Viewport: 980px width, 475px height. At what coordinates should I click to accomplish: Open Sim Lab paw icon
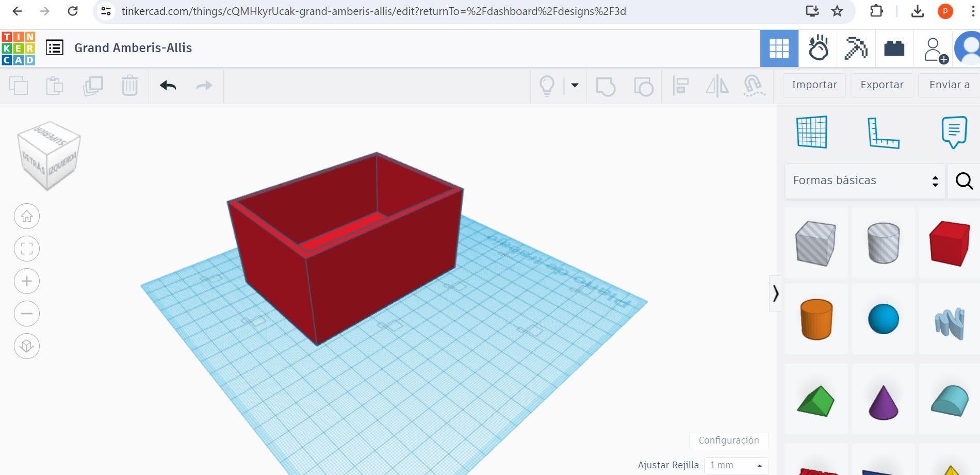(818, 48)
